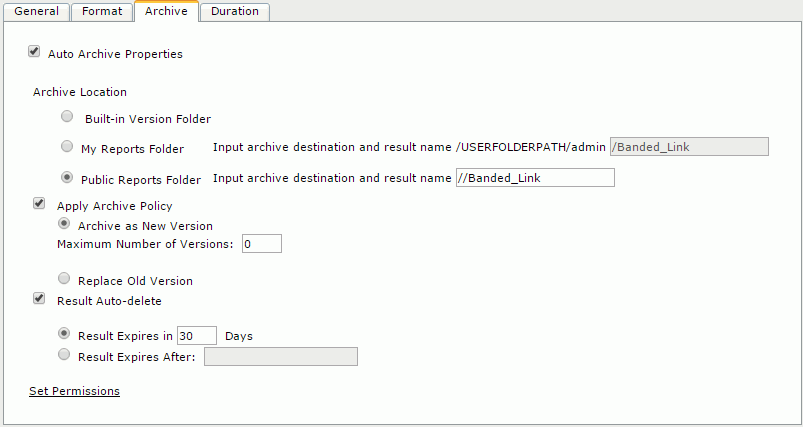Viewport: 803px width, 427px height.
Task: Choose Result Expires After radio button
Action: click(65, 355)
